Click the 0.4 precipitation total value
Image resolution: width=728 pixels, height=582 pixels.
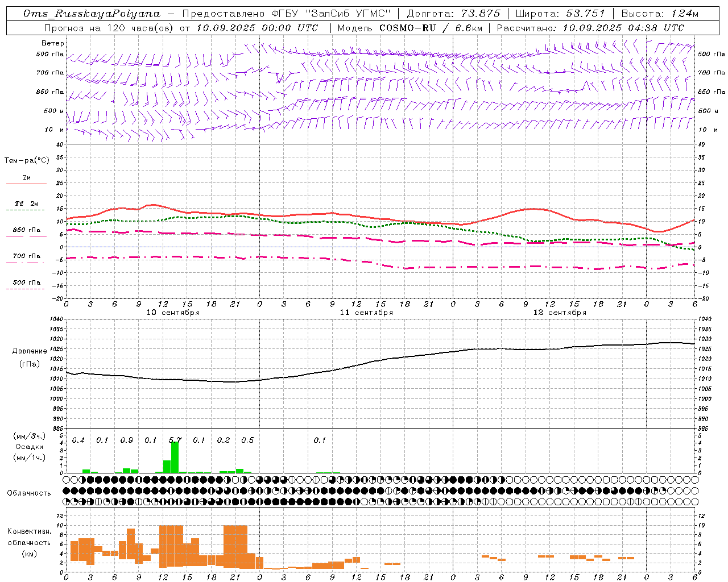click(x=78, y=440)
